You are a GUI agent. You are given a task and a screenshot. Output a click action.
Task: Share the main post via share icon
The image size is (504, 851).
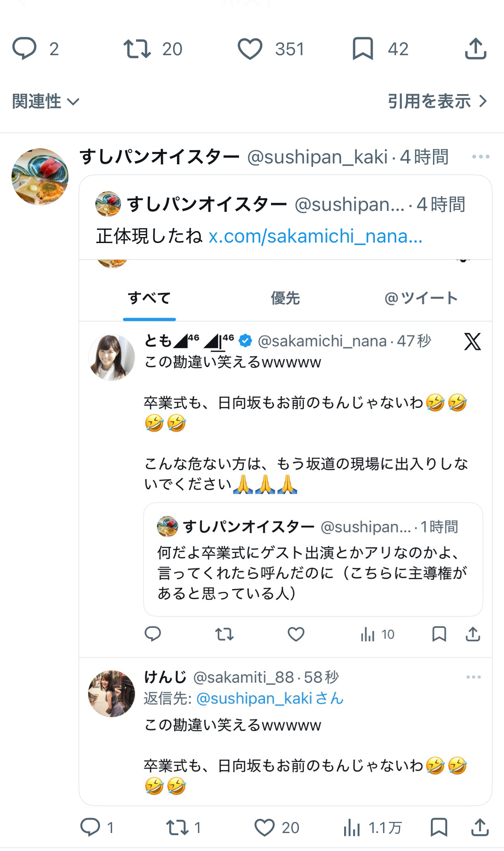point(475,48)
